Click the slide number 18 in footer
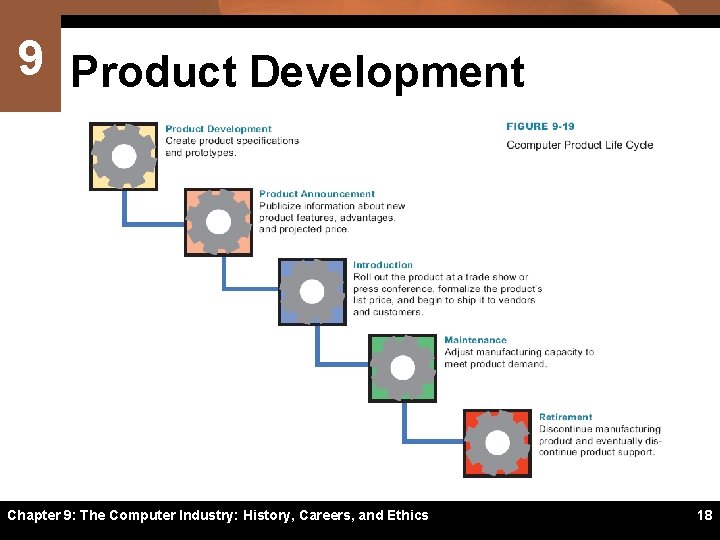 pos(704,515)
